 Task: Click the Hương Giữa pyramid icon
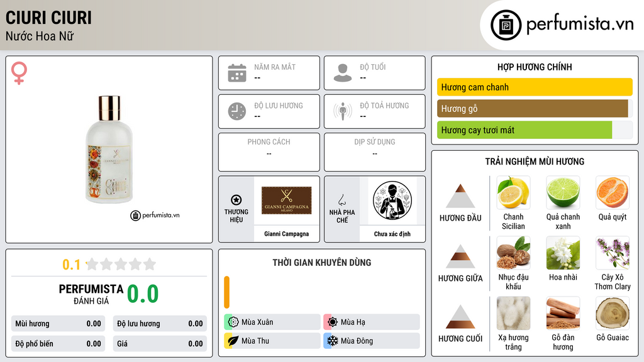click(x=460, y=256)
